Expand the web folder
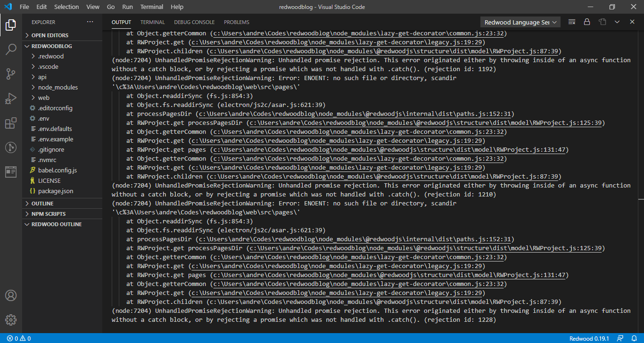The width and height of the screenshot is (644, 343). coord(62,98)
